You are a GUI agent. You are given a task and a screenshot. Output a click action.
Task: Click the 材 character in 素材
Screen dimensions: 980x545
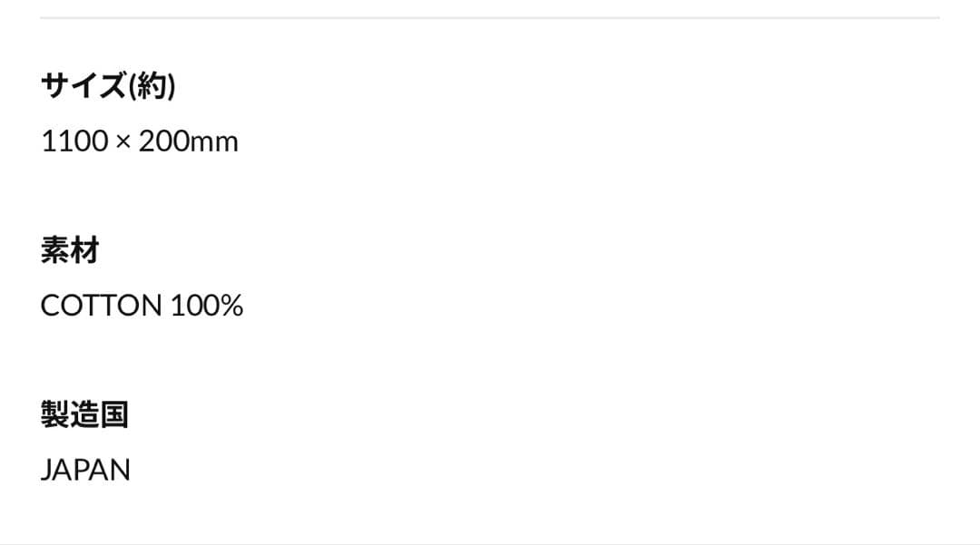[x=84, y=250]
